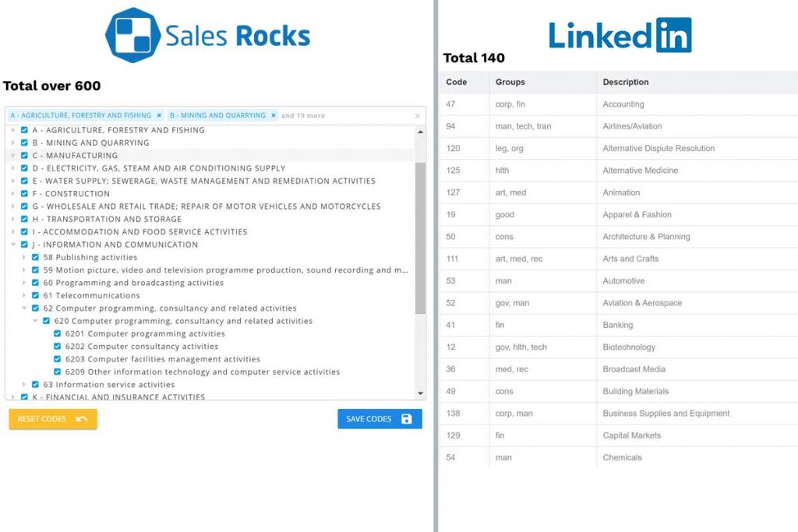The width and height of the screenshot is (798, 532).
Task: Toggle the 61 Telecommunications checkbox
Action: 36,296
